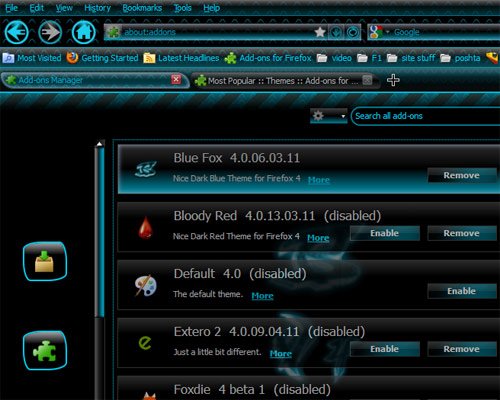
Task: Open More link for Extero 2
Action: click(281, 354)
